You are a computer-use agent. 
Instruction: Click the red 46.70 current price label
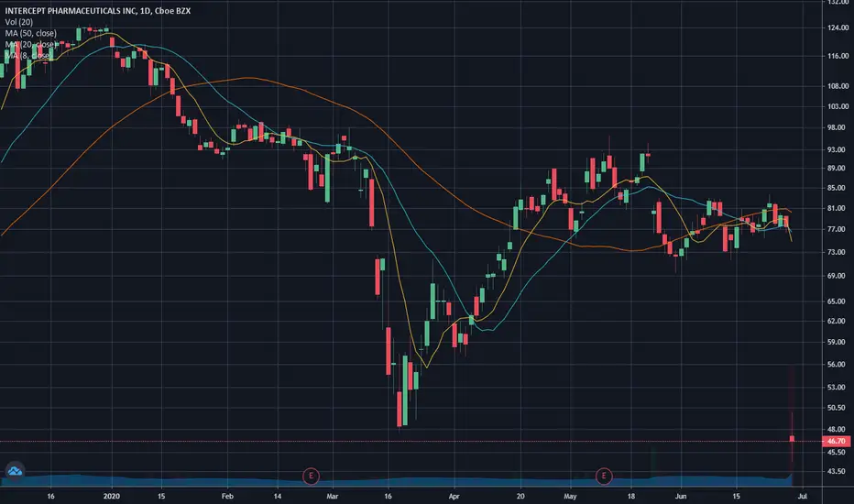pyautogui.click(x=836, y=441)
